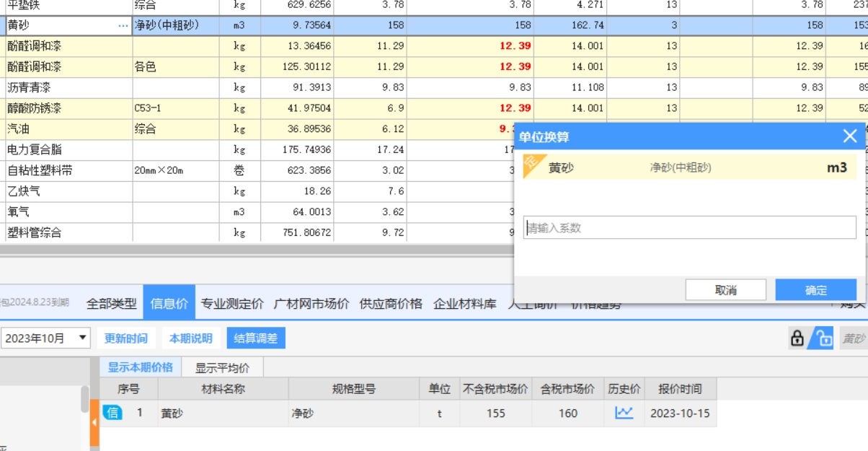This screenshot has height=451, width=868.
Task: Click the 结算调差 button
Action: coord(256,338)
